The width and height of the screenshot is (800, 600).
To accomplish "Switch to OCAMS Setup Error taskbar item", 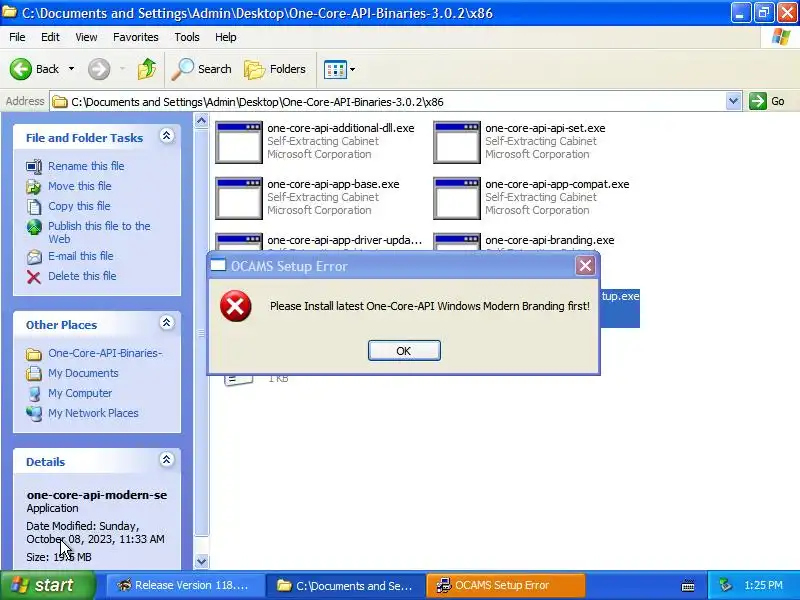I will (505, 585).
